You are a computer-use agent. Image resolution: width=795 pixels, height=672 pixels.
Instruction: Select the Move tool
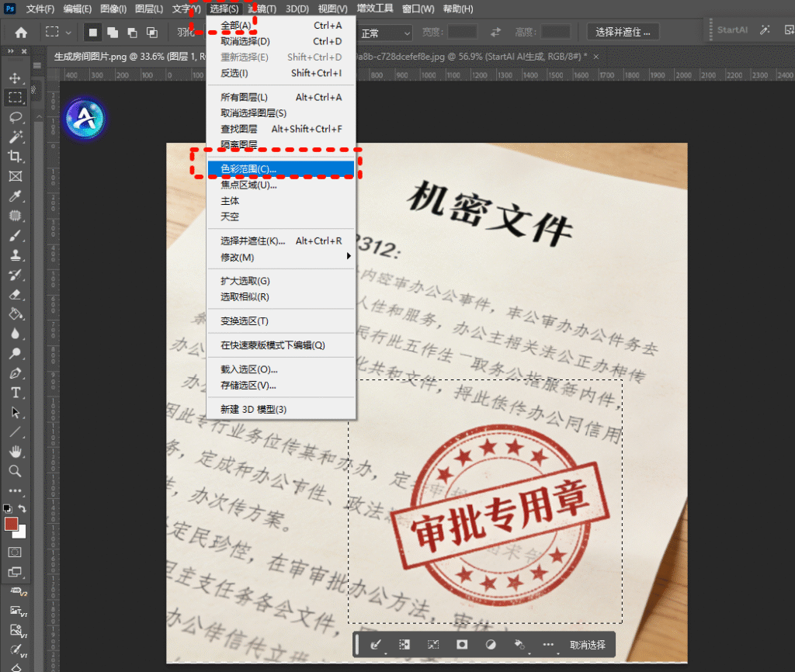click(15, 78)
